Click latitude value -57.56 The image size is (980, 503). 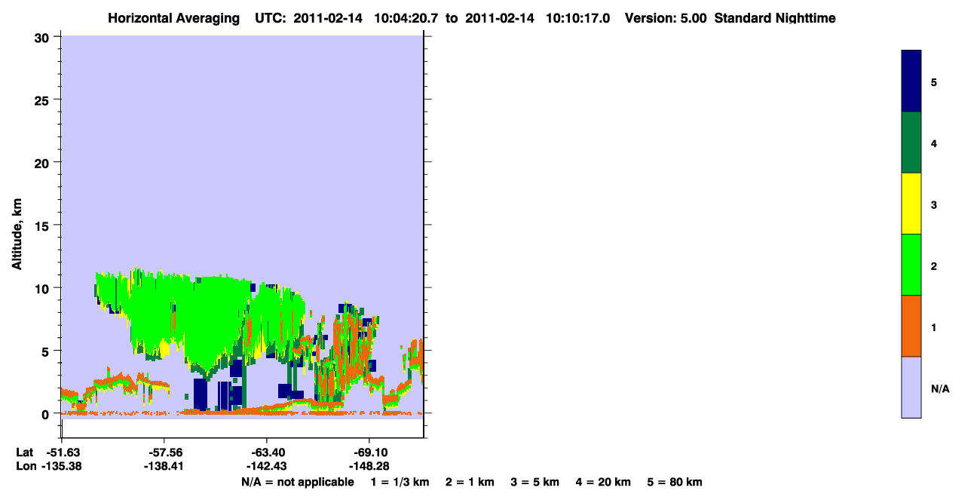point(164,452)
